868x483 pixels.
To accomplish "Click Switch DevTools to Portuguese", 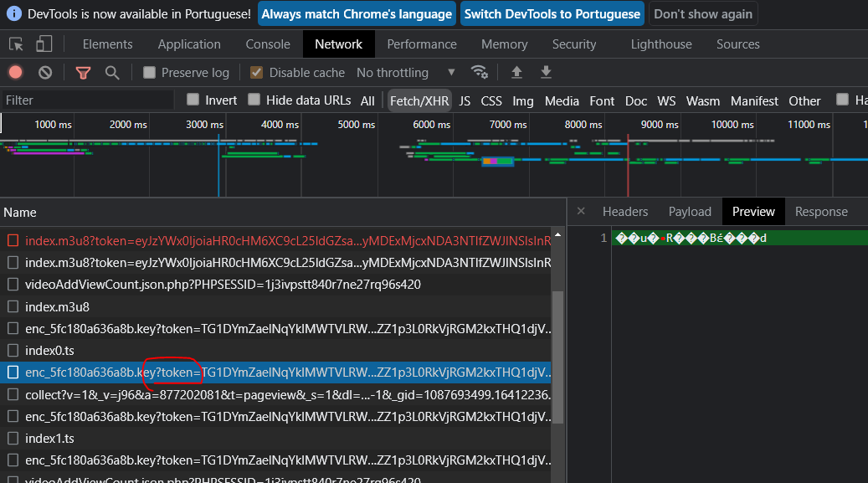I will click(552, 14).
